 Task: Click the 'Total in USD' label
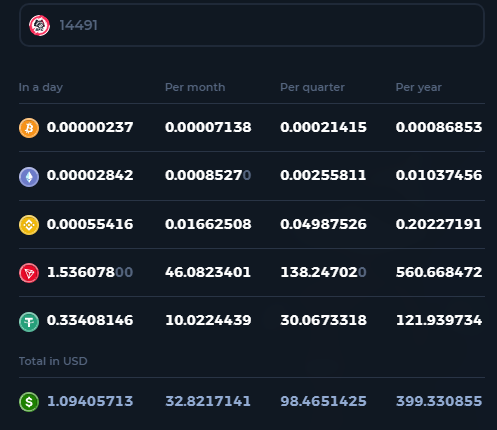53,361
